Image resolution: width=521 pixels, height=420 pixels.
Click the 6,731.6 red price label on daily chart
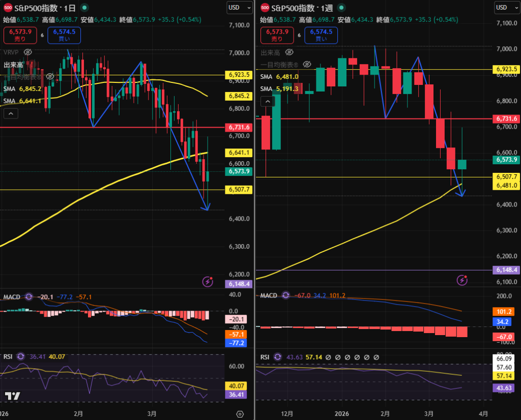coord(239,127)
